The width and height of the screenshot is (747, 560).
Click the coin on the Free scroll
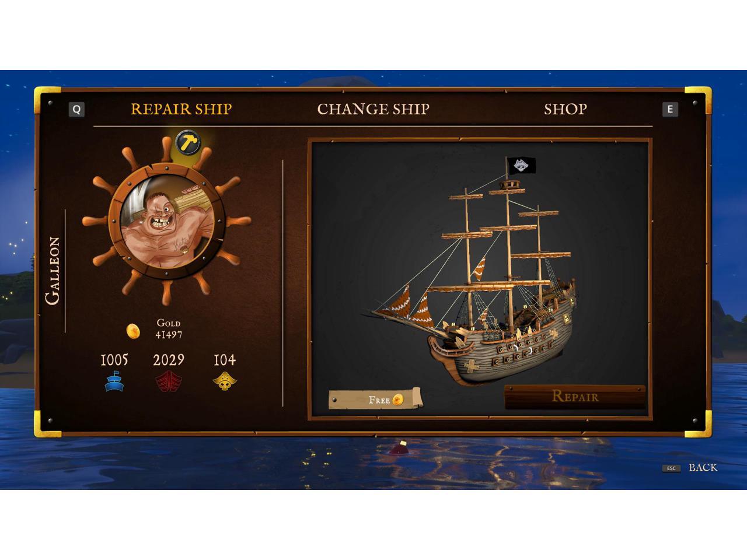pyautogui.click(x=398, y=400)
